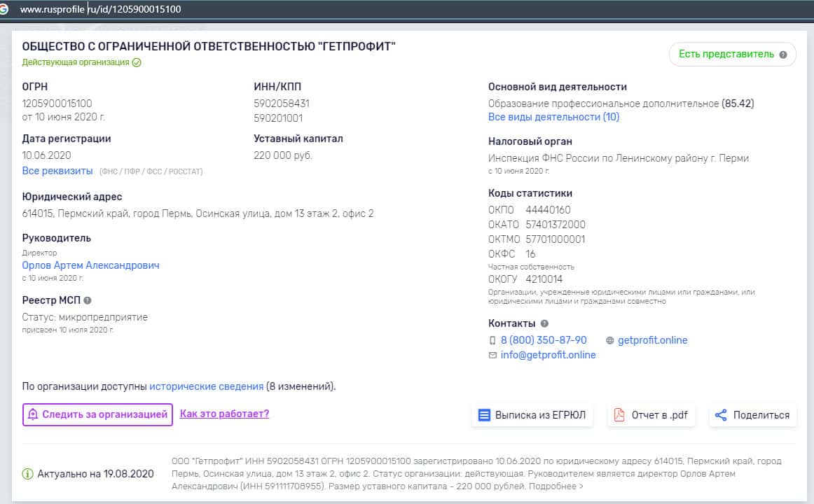The height and width of the screenshot is (504, 814).
Task: Click the ОКПО code 44440160
Action: click(548, 210)
